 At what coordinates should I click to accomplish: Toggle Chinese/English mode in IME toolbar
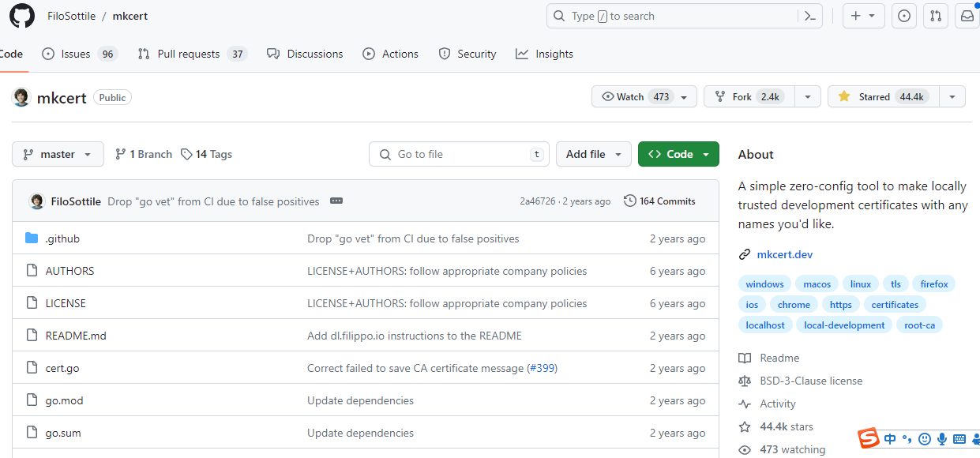[891, 439]
